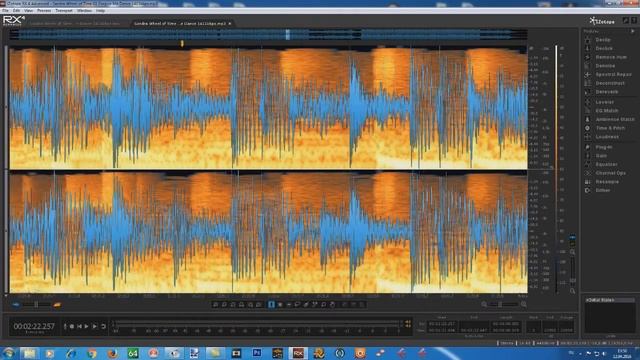Click the yellow playhead marker above the spectrogram
Image resolution: width=640 pixels, height=360 pixels.
[182, 43]
